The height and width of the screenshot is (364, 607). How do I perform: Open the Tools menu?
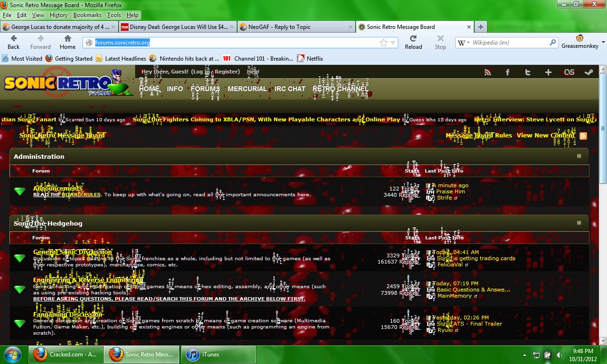pyautogui.click(x=114, y=15)
